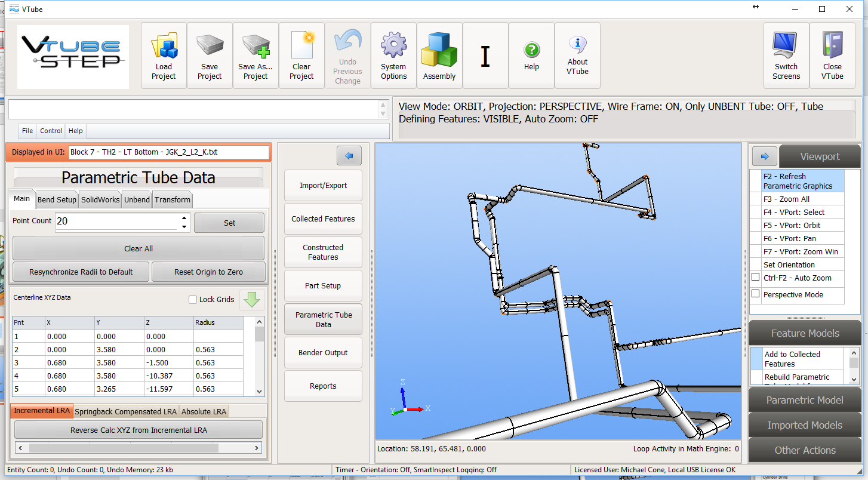
Task: Expand the Other Actions panel
Action: coord(804,450)
